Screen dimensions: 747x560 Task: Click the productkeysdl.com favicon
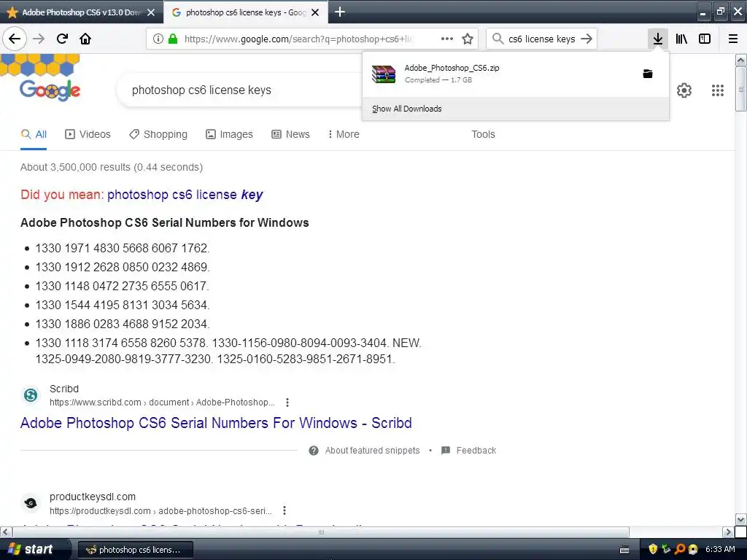[x=31, y=503]
